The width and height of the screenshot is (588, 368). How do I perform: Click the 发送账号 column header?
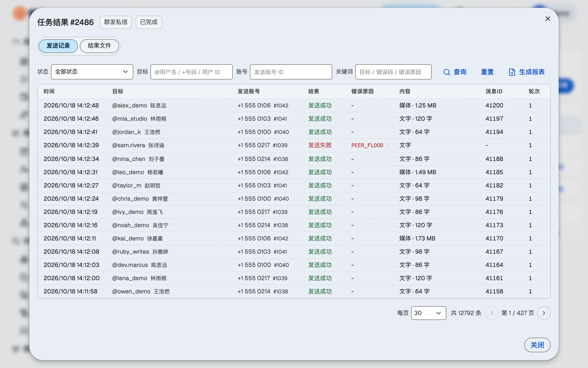click(x=249, y=92)
